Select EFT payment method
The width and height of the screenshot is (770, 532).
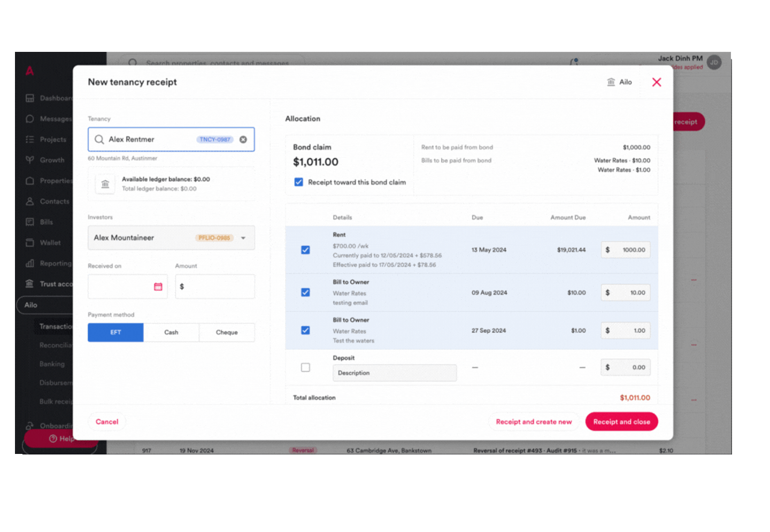(115, 333)
